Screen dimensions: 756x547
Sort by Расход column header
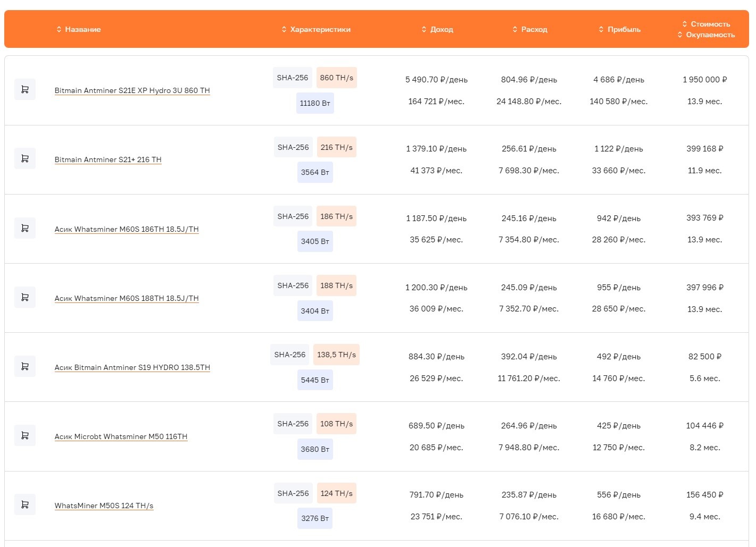coord(530,29)
